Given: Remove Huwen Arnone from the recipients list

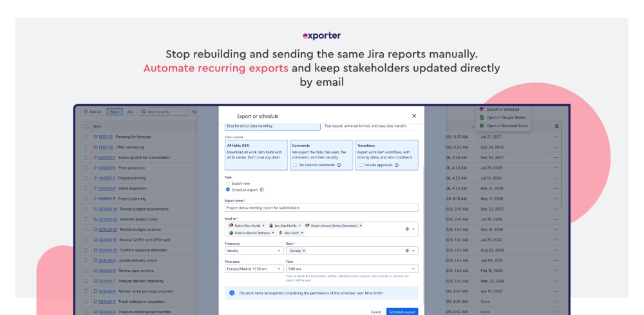Looking at the screenshot, I should coord(361,225).
